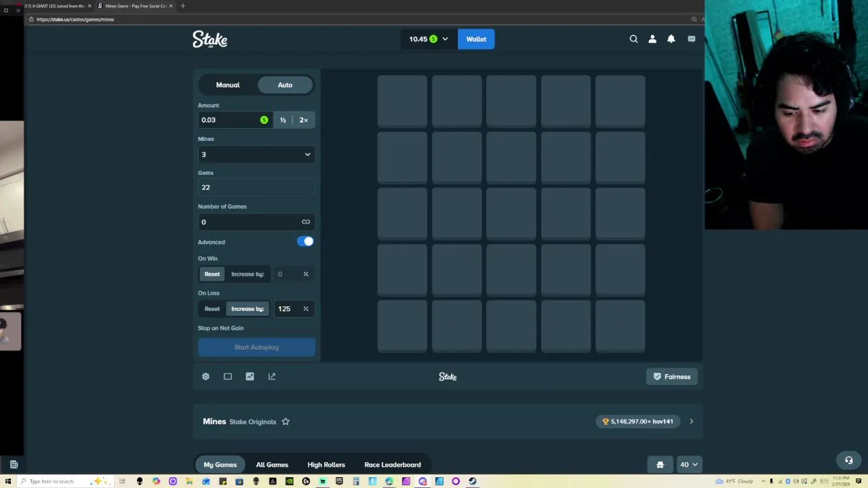Click the trophy icon in top win banner
Image resolution: width=868 pixels, height=488 pixels.
pos(606,422)
